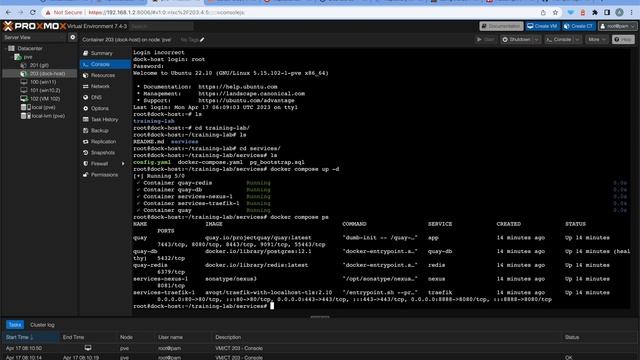
Task: Collapse the Datacenter tree node
Action: [6, 48]
